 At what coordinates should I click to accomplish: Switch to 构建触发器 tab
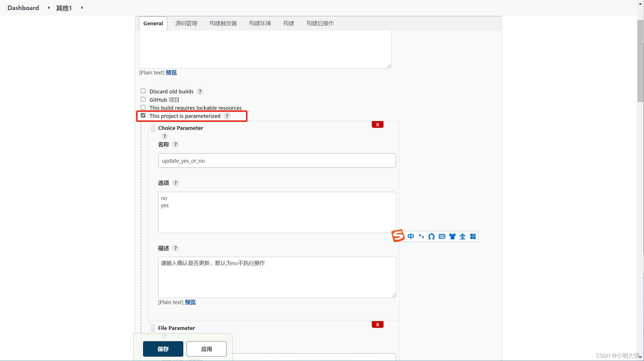point(223,23)
